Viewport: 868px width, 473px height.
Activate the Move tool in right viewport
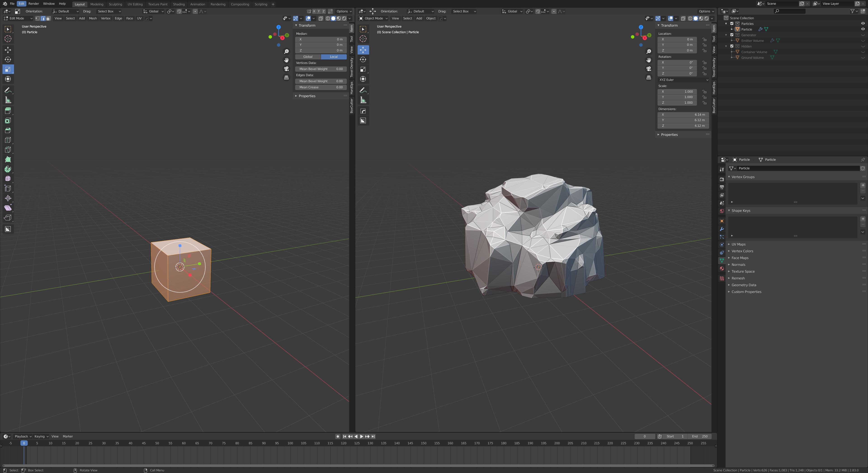(363, 50)
